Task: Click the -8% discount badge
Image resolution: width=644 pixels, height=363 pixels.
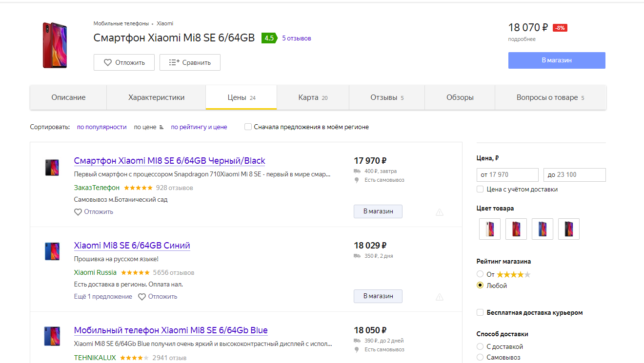Action: pyautogui.click(x=560, y=28)
